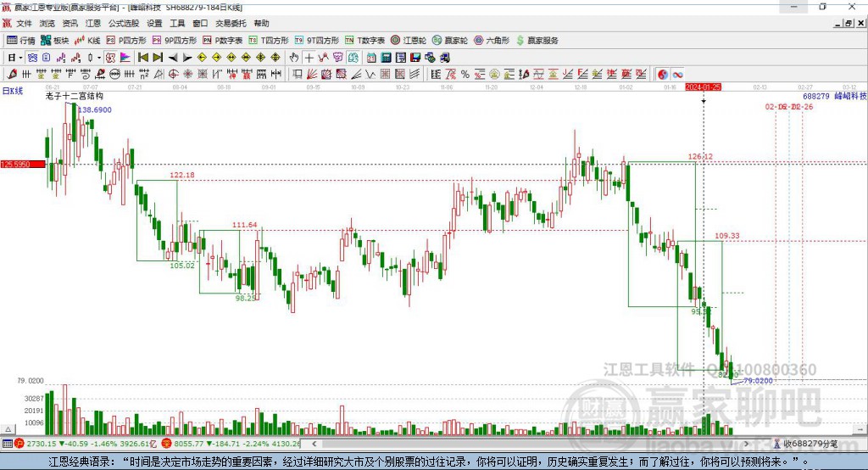Open the 工具 menu
This screenshot has width=868, height=470.
pyautogui.click(x=177, y=23)
